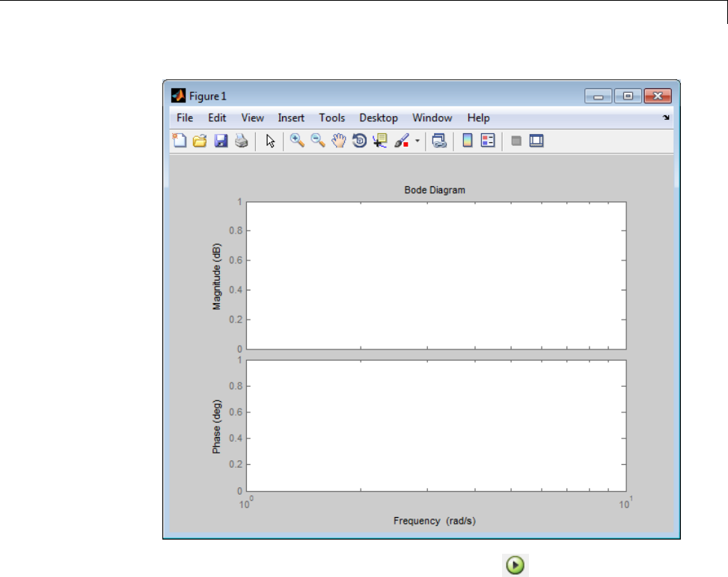Click the Phase (deg) axis label

(216, 427)
